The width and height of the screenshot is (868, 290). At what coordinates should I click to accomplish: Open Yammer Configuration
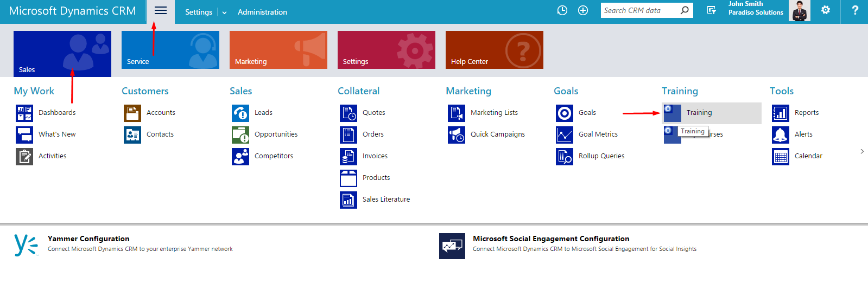point(88,239)
